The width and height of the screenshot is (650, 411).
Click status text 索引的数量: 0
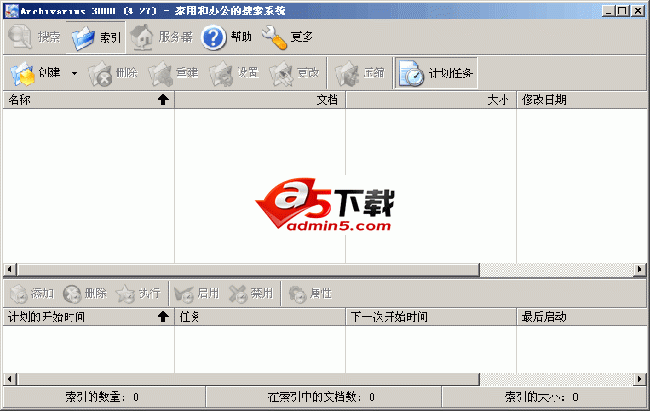(102, 397)
